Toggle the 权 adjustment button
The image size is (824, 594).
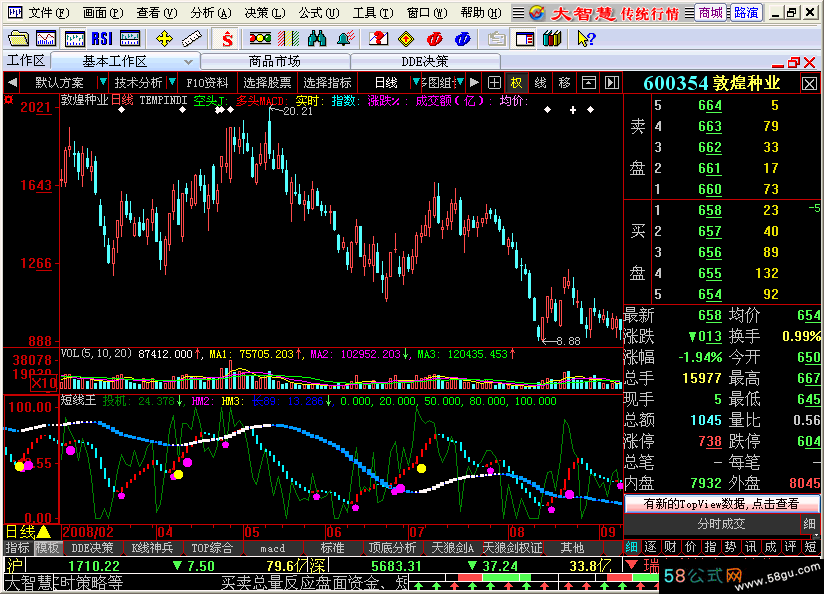tap(517, 83)
